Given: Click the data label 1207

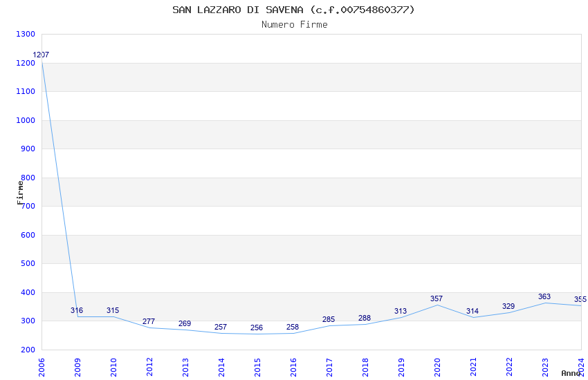Looking at the screenshot, I should [41, 55].
